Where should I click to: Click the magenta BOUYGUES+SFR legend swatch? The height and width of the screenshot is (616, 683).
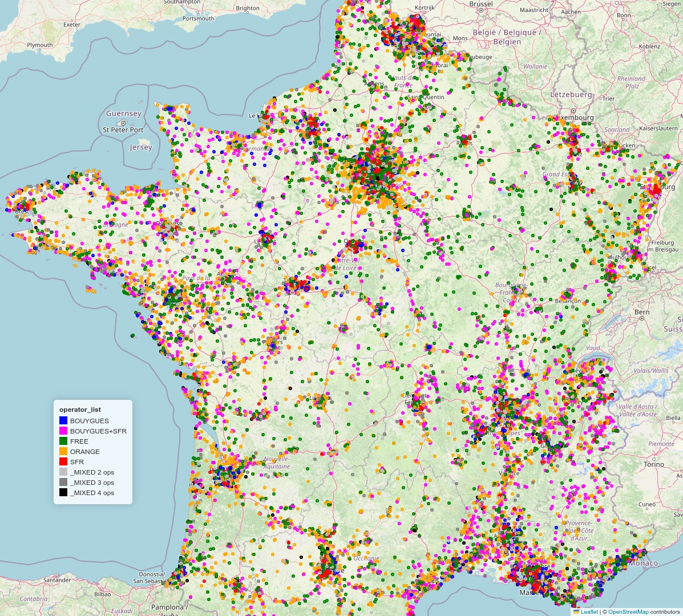(x=63, y=431)
